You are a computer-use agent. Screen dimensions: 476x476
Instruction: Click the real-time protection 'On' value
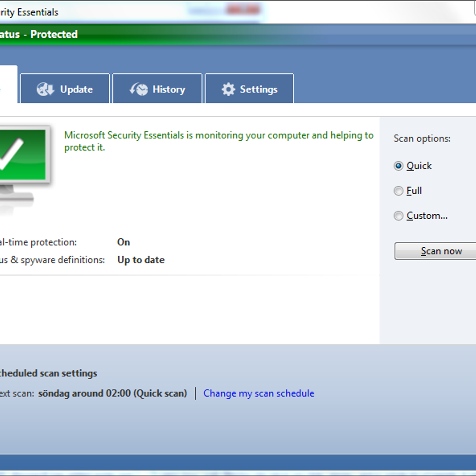[124, 242]
